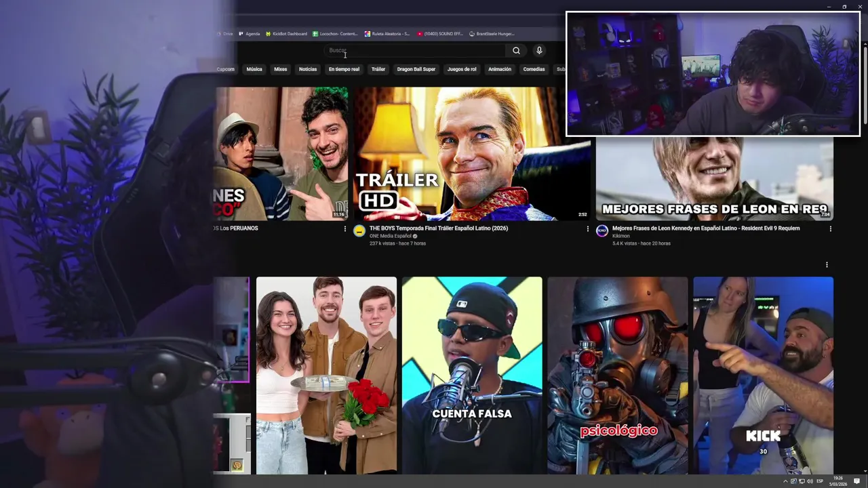
Task: Open the Drive bookmark
Action: tap(224, 34)
